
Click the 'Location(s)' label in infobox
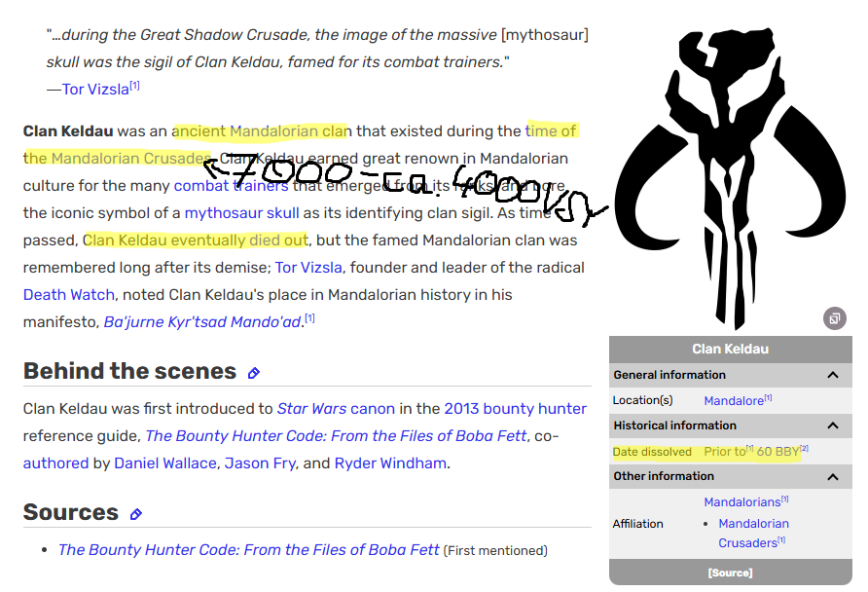tap(642, 400)
